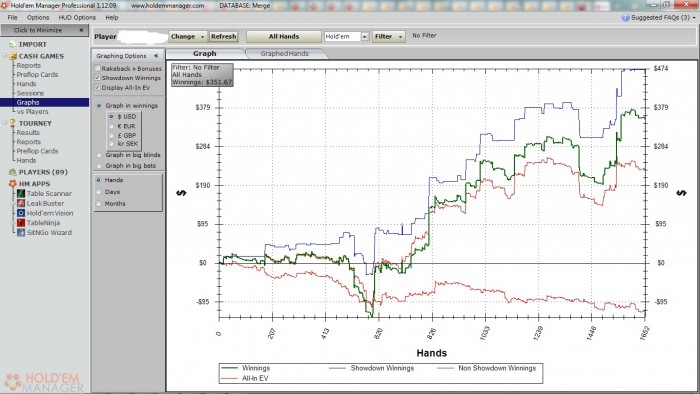The height and width of the screenshot is (394, 700).
Task: Click the Winnings green legend line
Action: point(229,368)
